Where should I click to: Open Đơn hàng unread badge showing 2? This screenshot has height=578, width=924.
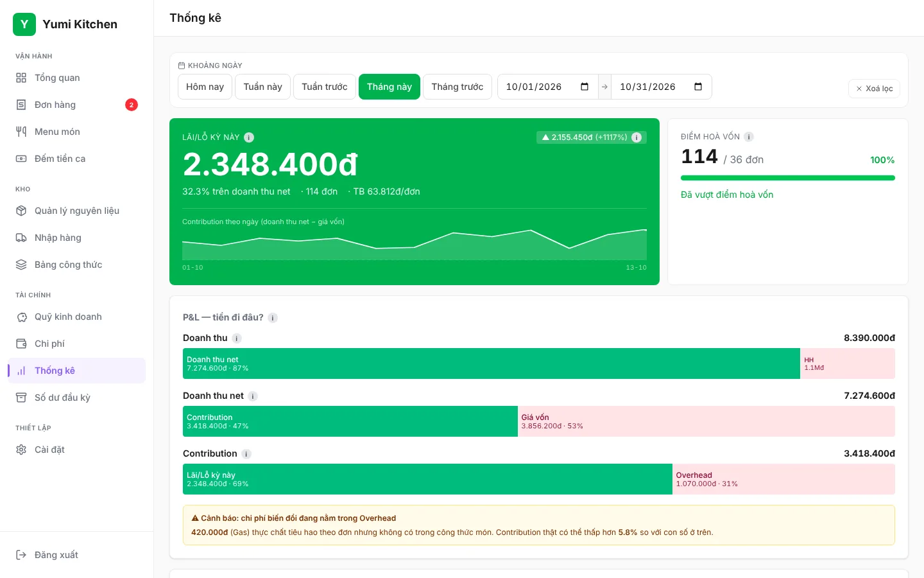click(132, 105)
